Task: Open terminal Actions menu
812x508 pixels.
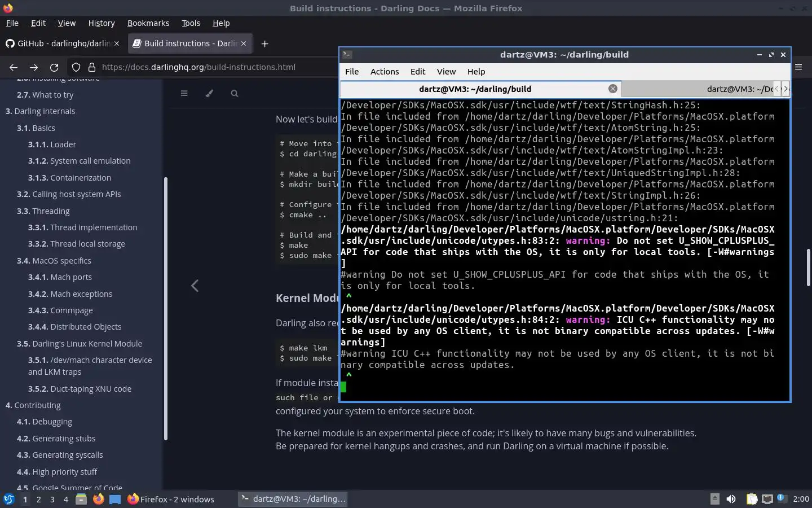Action: [385, 72]
